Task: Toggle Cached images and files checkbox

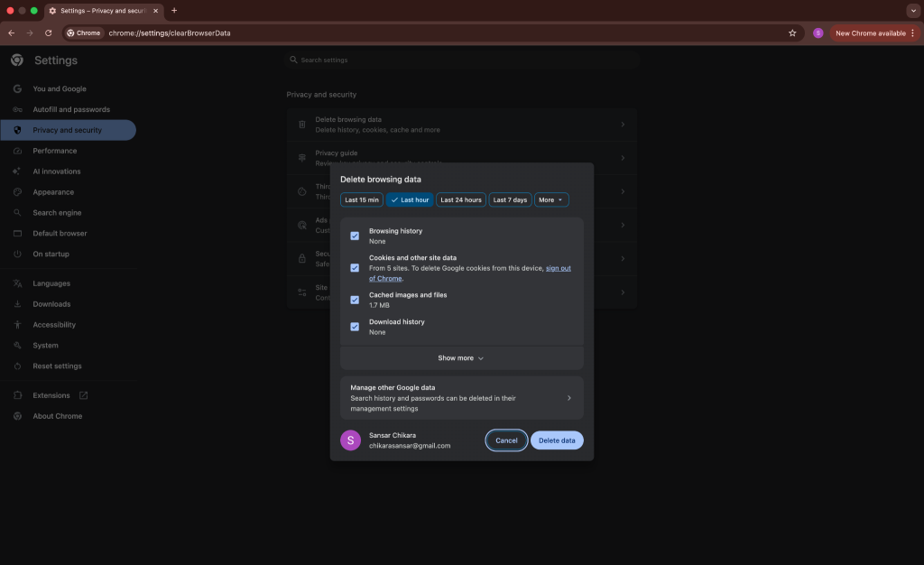Action: pyautogui.click(x=355, y=300)
